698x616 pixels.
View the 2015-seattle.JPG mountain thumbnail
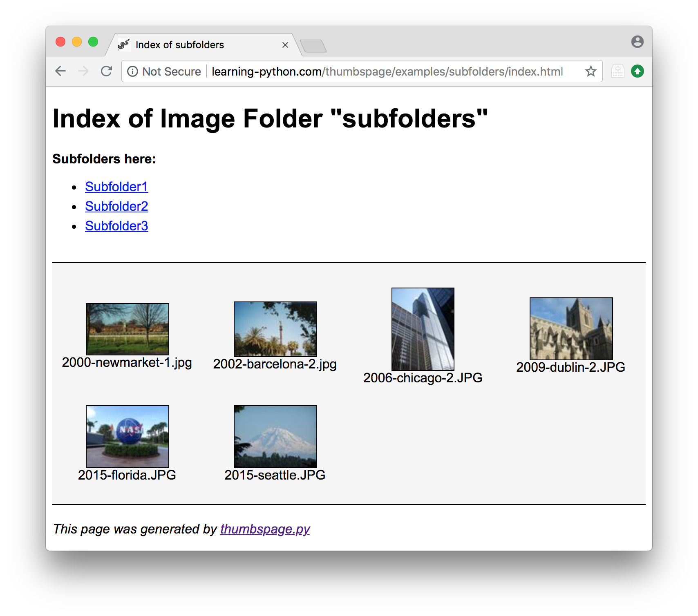(275, 436)
